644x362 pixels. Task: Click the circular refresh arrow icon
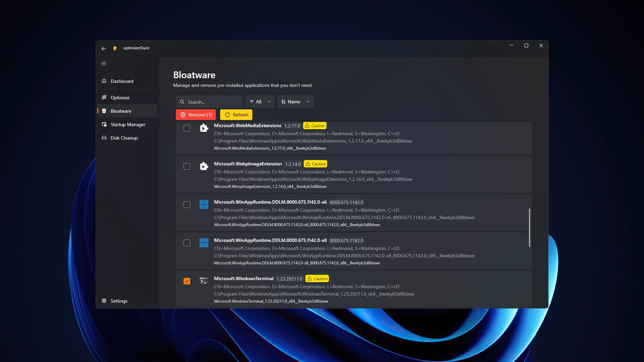pyautogui.click(x=227, y=115)
